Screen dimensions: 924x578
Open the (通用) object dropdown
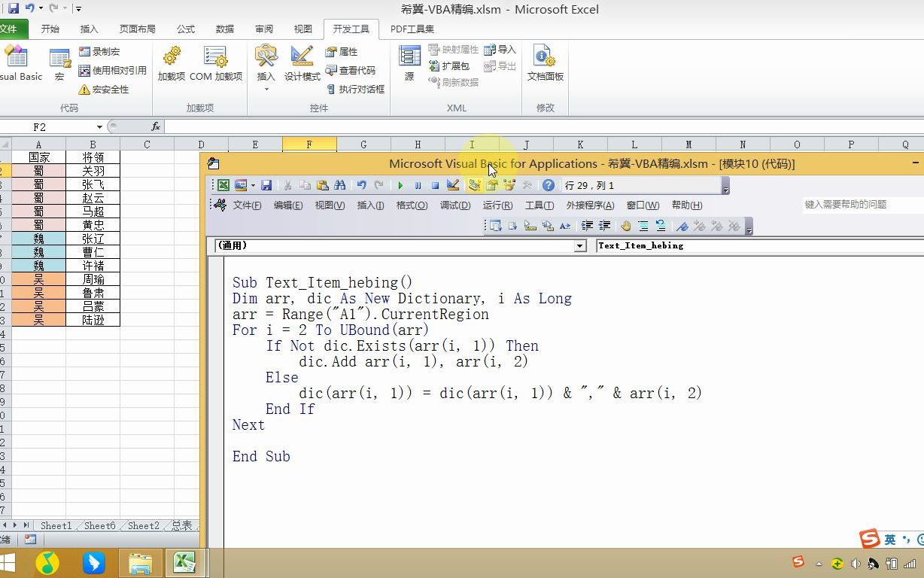[x=579, y=245]
